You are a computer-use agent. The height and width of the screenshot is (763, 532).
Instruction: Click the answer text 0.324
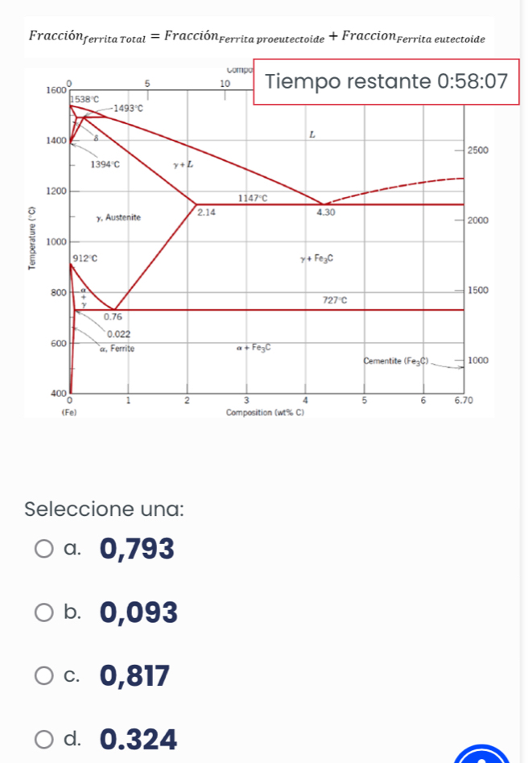point(139,738)
